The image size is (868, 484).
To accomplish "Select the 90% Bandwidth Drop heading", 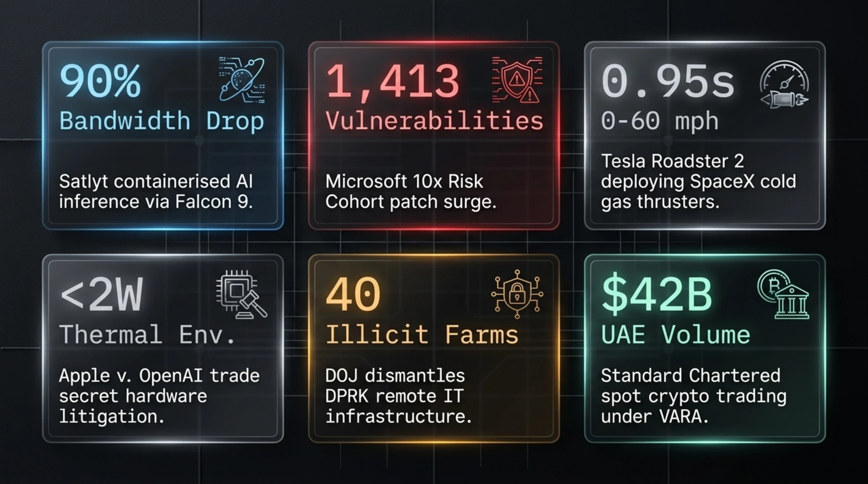I will pyautogui.click(x=161, y=97).
